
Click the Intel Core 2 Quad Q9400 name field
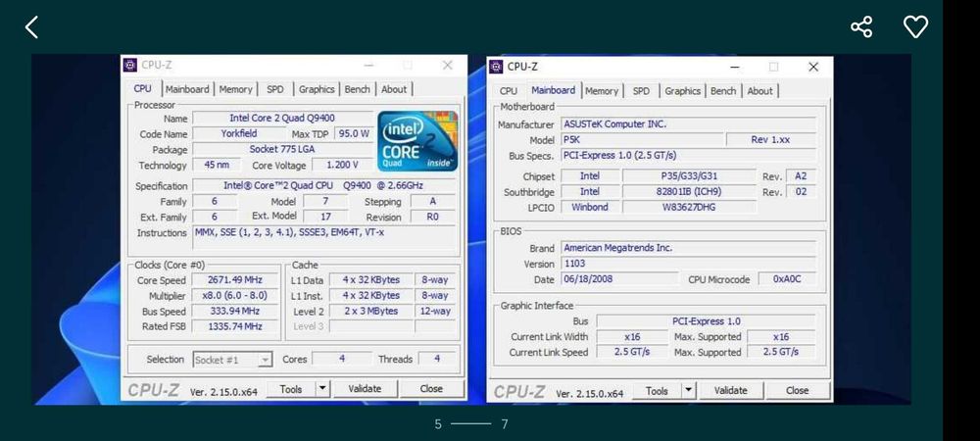point(282,118)
